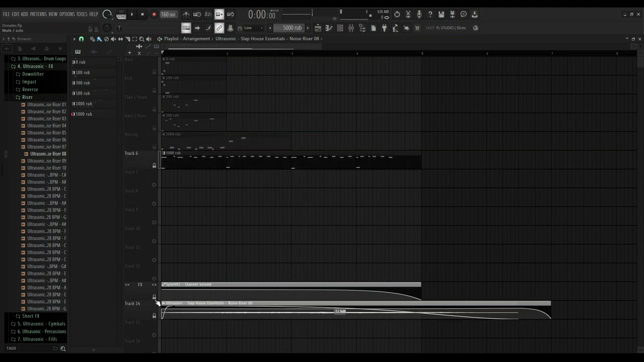Toggle loop recording button
644x362 pixels.
click(x=230, y=14)
